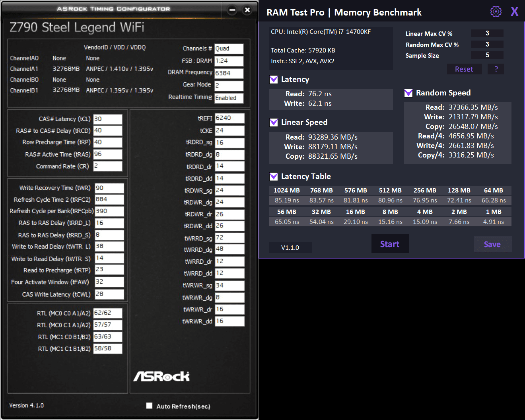Click the ASRock logo
The image size is (525, 420).
pyautogui.click(x=161, y=376)
